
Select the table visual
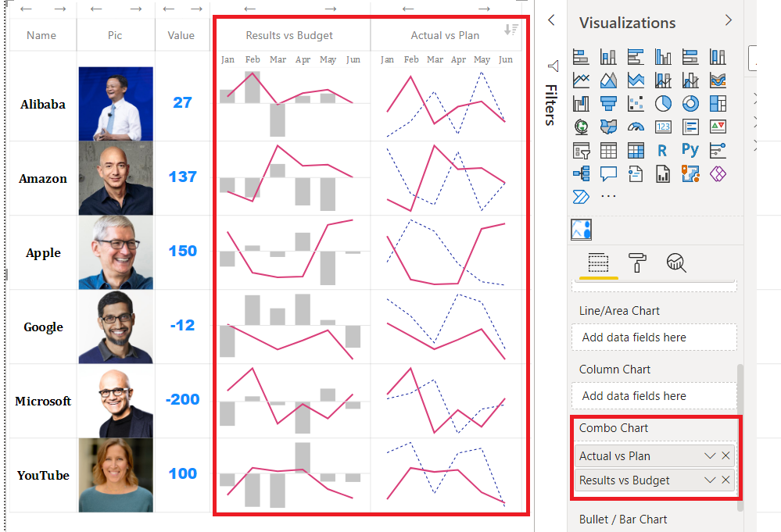608,150
